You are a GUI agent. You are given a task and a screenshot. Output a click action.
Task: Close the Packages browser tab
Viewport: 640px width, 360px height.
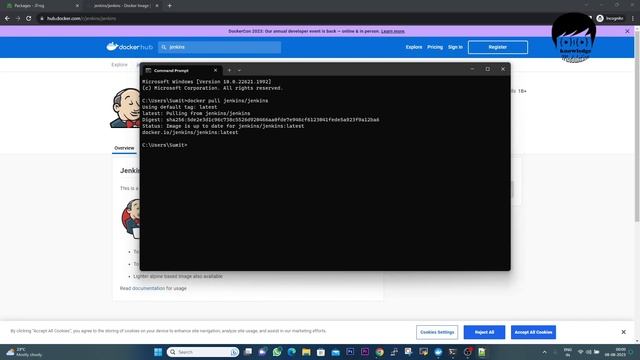click(x=77, y=6)
